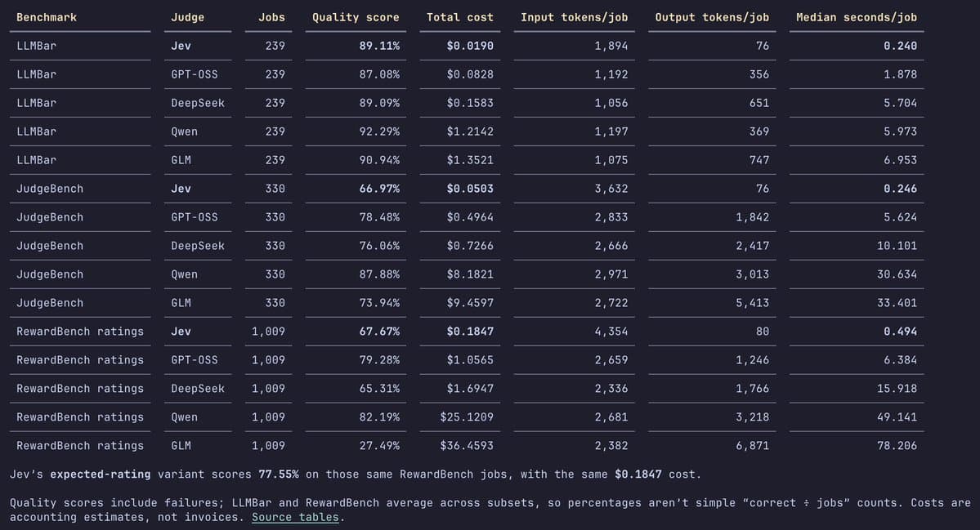Select the 90.94% quality score cell
This screenshot has height=530, width=980.
pyautogui.click(x=379, y=160)
